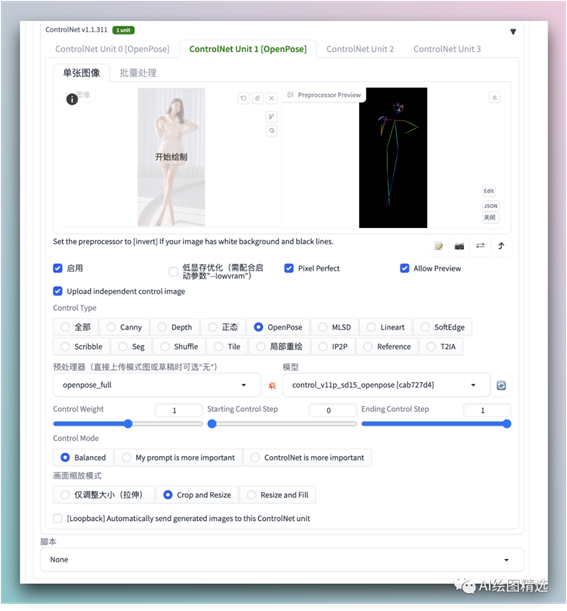Click the swap arrows mirror icon

click(480, 245)
